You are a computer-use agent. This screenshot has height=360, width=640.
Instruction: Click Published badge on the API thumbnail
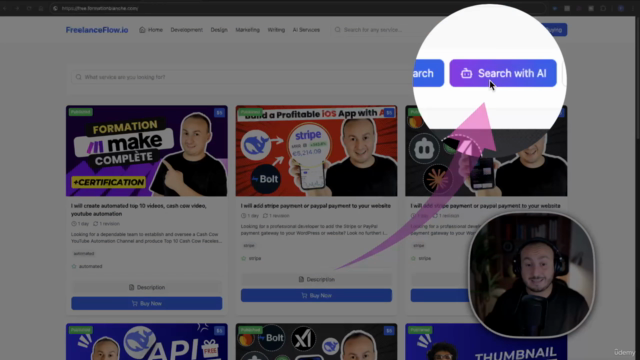(x=80, y=330)
